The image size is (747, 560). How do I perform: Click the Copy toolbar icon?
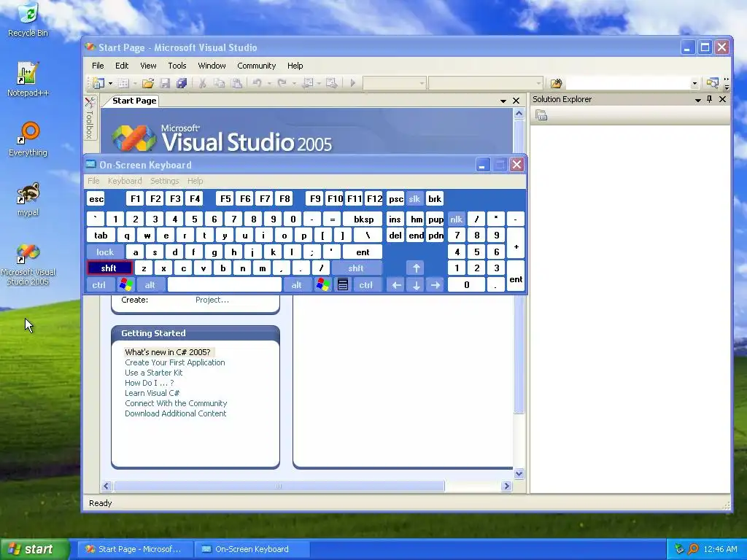[x=219, y=83]
